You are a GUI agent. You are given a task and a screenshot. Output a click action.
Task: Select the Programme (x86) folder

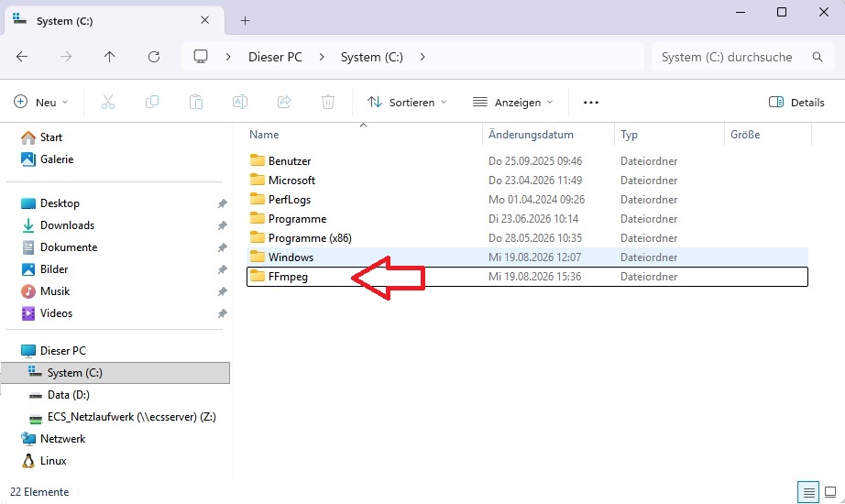point(527,237)
